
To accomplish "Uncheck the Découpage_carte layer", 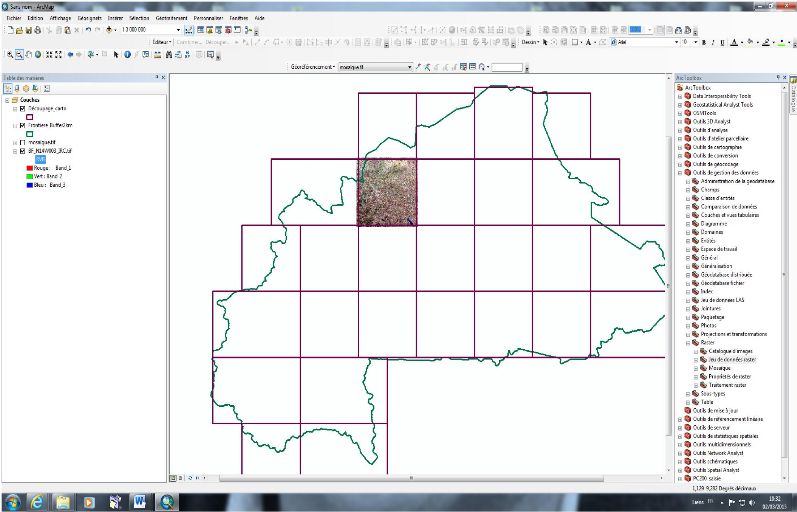I will coord(22,108).
